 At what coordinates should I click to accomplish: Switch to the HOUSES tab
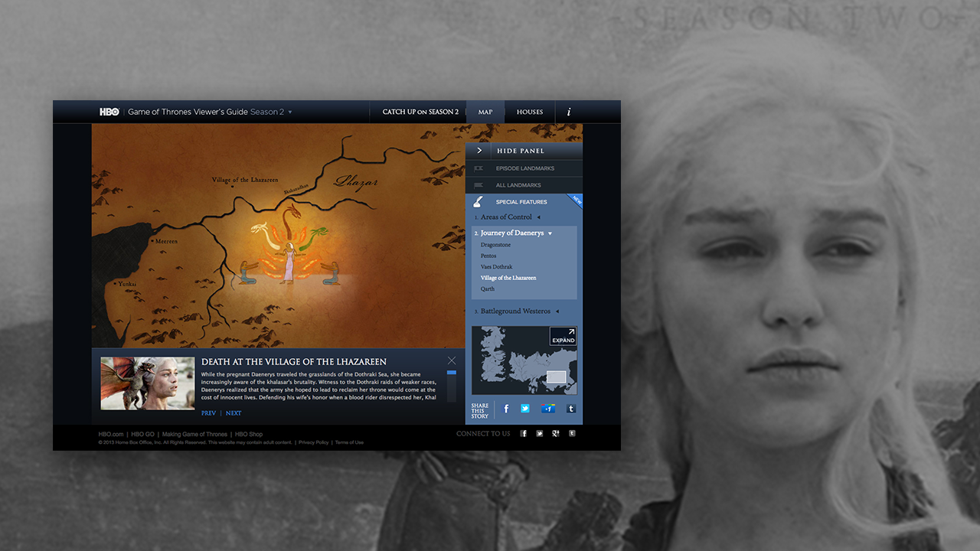point(530,112)
